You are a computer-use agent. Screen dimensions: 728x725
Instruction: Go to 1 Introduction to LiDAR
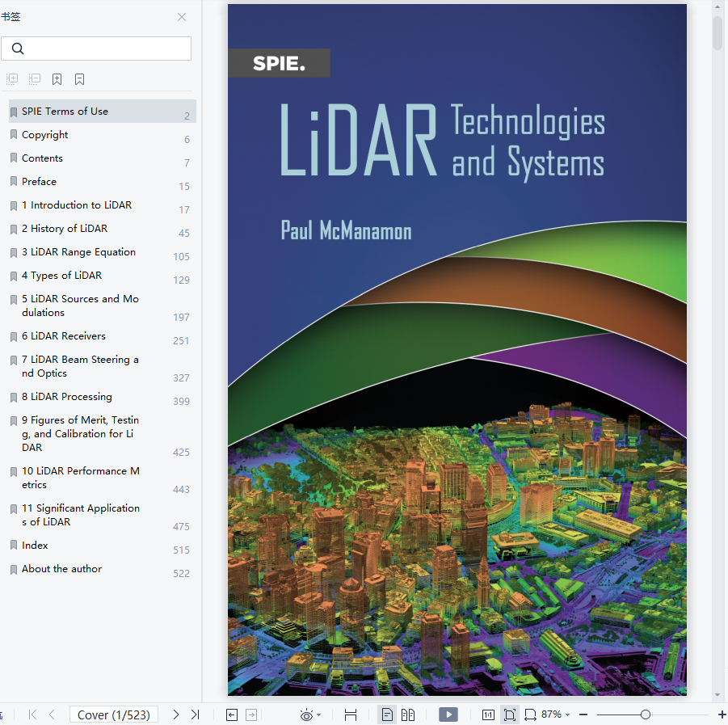(x=103, y=205)
